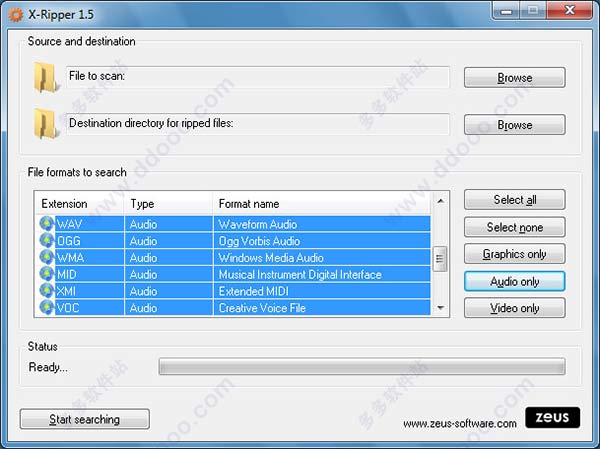Viewport: 600px width, 449px height.
Task: Click the format list scrollbar down arrow
Action: [440, 308]
